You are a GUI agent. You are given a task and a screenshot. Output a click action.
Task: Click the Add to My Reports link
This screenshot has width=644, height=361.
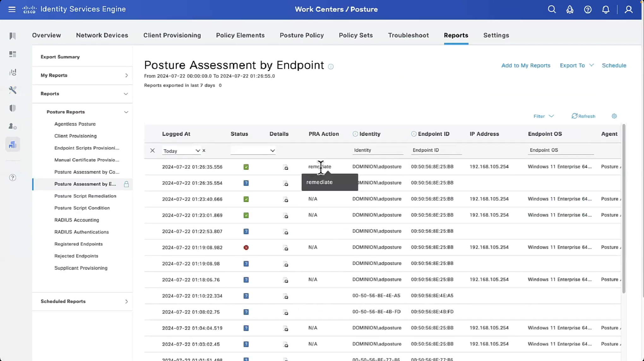coord(526,65)
